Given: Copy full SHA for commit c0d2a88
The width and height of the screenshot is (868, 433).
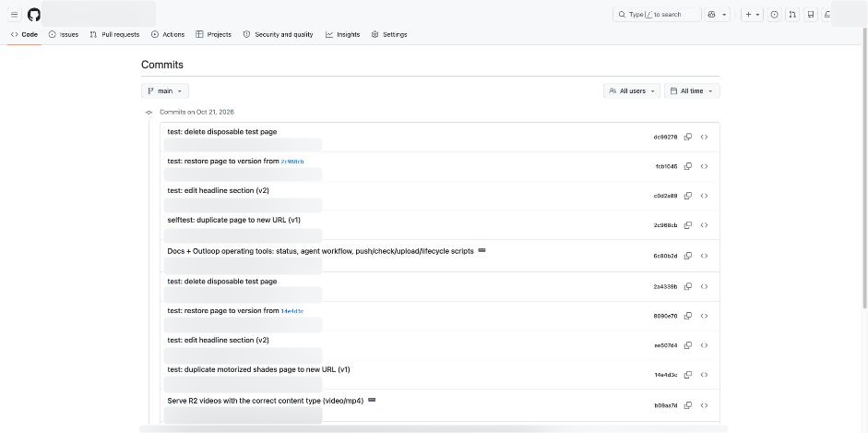Looking at the screenshot, I should click(x=687, y=196).
